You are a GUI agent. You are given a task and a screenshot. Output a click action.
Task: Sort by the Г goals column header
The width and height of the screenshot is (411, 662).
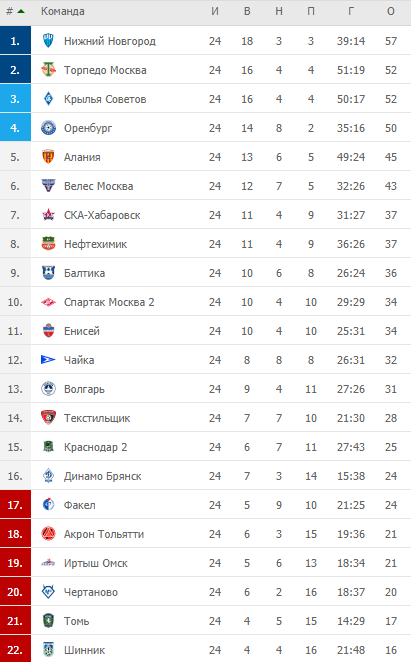(x=351, y=11)
